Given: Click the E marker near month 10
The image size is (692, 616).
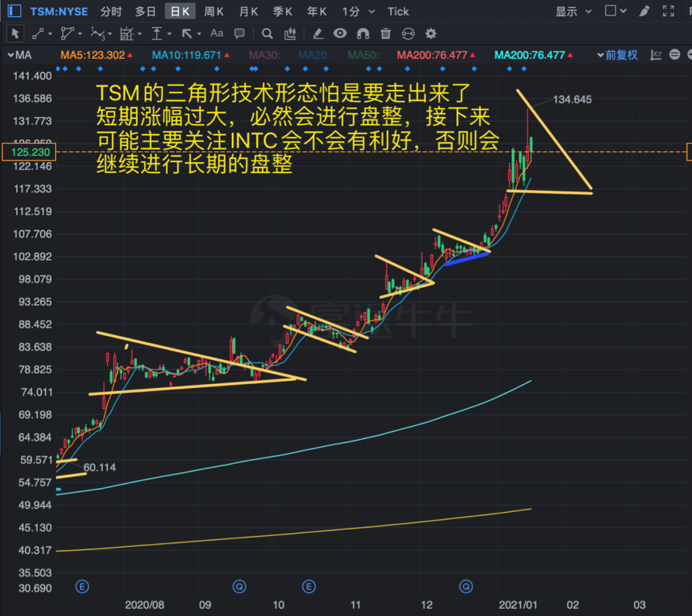Looking at the screenshot, I should (308, 587).
